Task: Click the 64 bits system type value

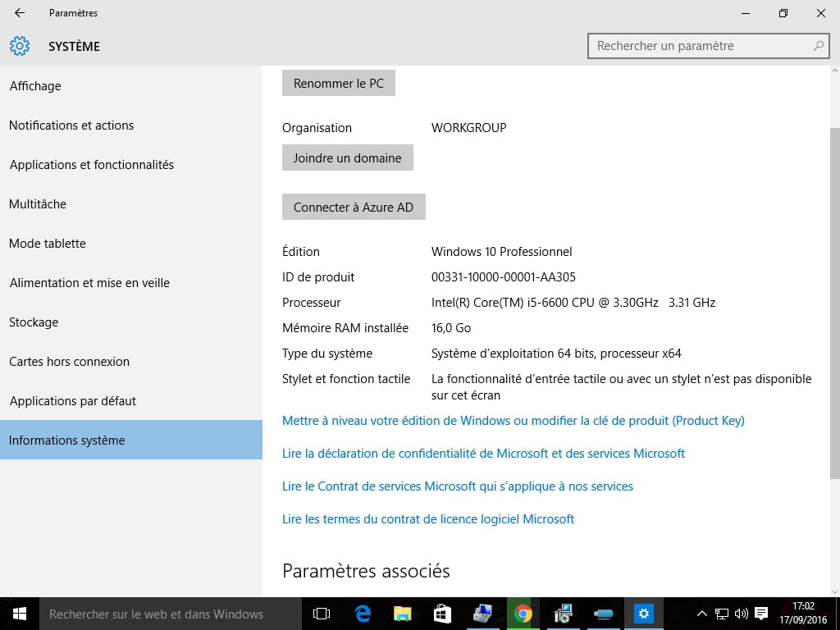Action: (x=556, y=353)
